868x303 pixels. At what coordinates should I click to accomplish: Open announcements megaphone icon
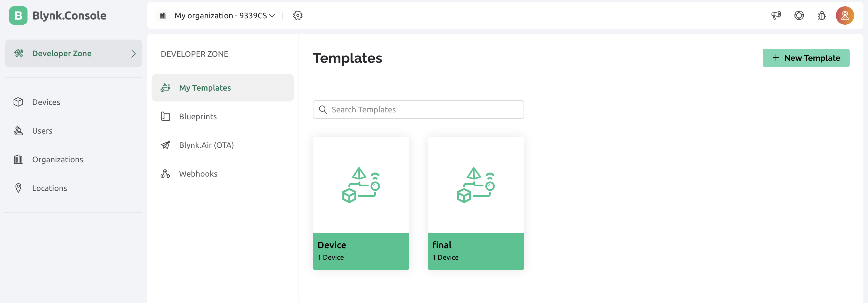[x=776, y=15]
